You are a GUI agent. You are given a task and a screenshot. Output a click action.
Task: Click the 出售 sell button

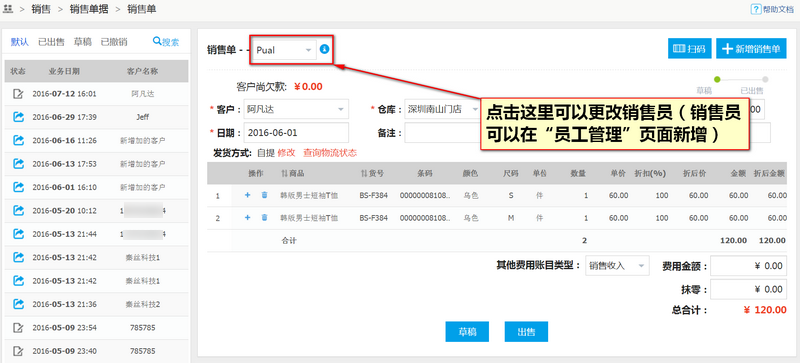(527, 331)
